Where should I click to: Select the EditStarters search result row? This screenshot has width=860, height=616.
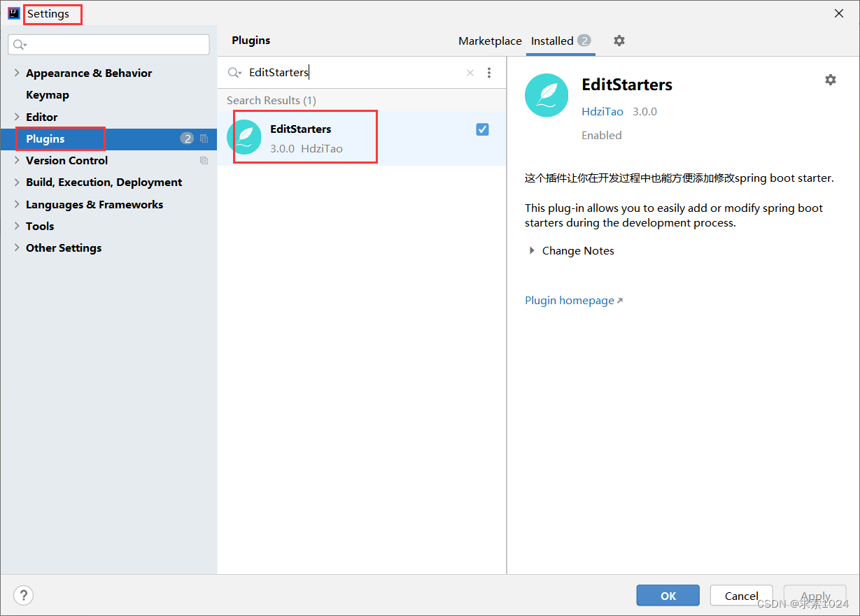(361, 137)
